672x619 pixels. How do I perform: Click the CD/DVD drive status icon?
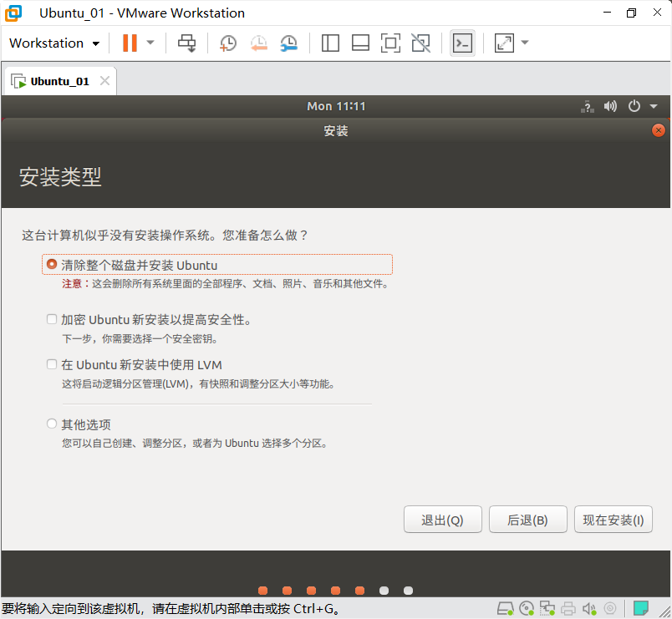pyautogui.click(x=527, y=608)
